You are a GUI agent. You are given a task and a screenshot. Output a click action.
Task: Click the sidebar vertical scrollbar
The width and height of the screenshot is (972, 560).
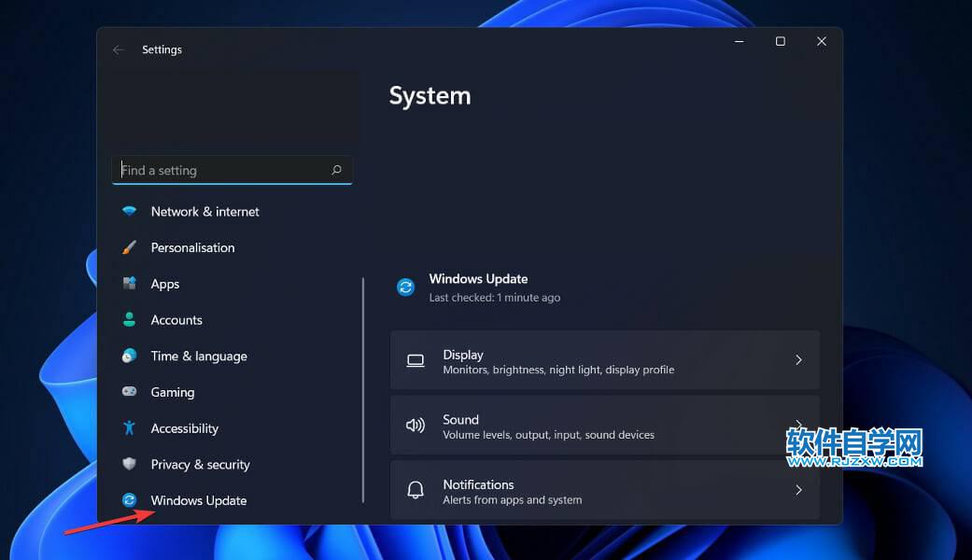(x=363, y=390)
